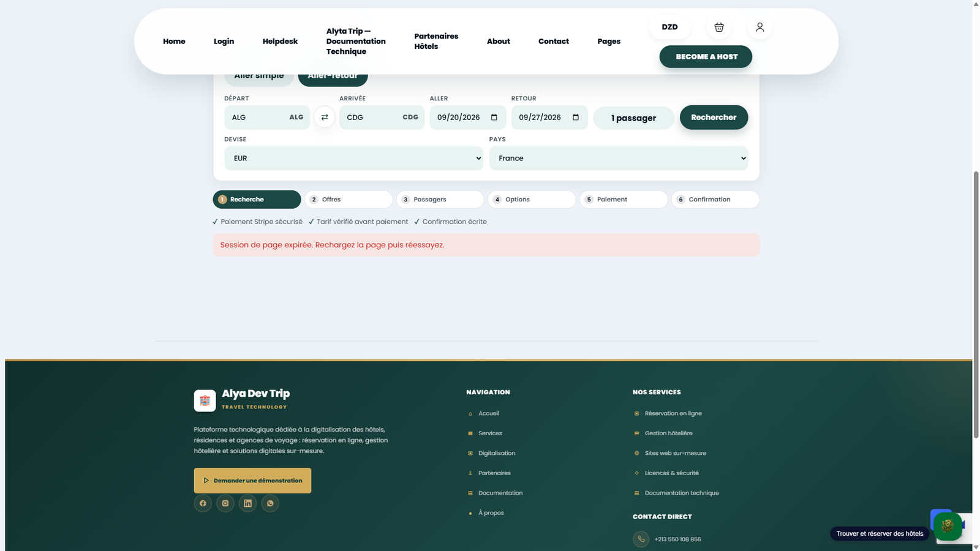Click the Arrivée CDG input field
Image resolution: width=980 pixels, height=551 pixels.
click(382, 117)
